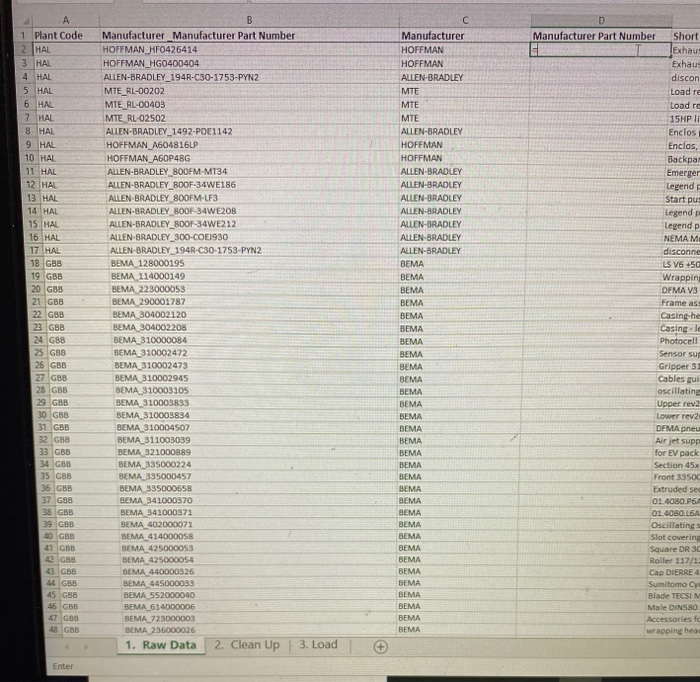This screenshot has height=682, width=700.
Task: Select the HOFFMAN cell in row 9 column C
Action: (x=463, y=145)
